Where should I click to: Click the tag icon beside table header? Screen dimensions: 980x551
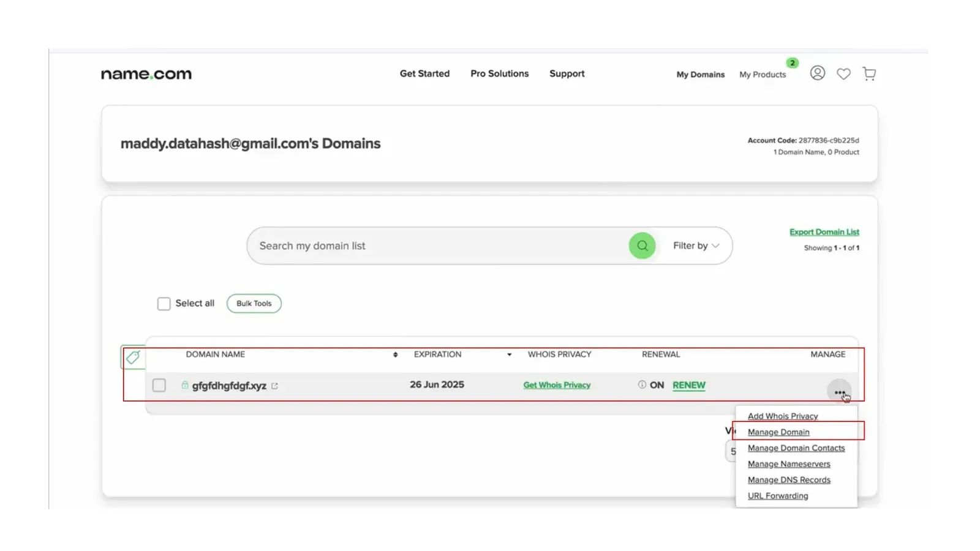click(x=133, y=357)
